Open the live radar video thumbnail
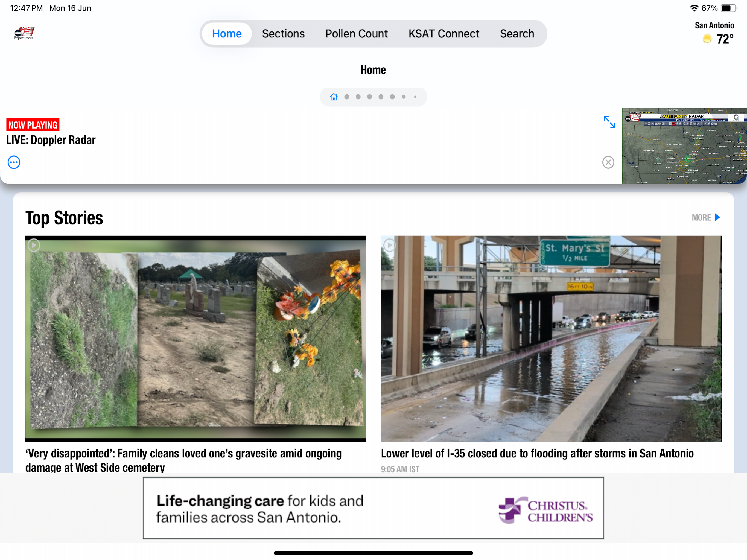Screen dimensions: 747x560 click(684, 146)
